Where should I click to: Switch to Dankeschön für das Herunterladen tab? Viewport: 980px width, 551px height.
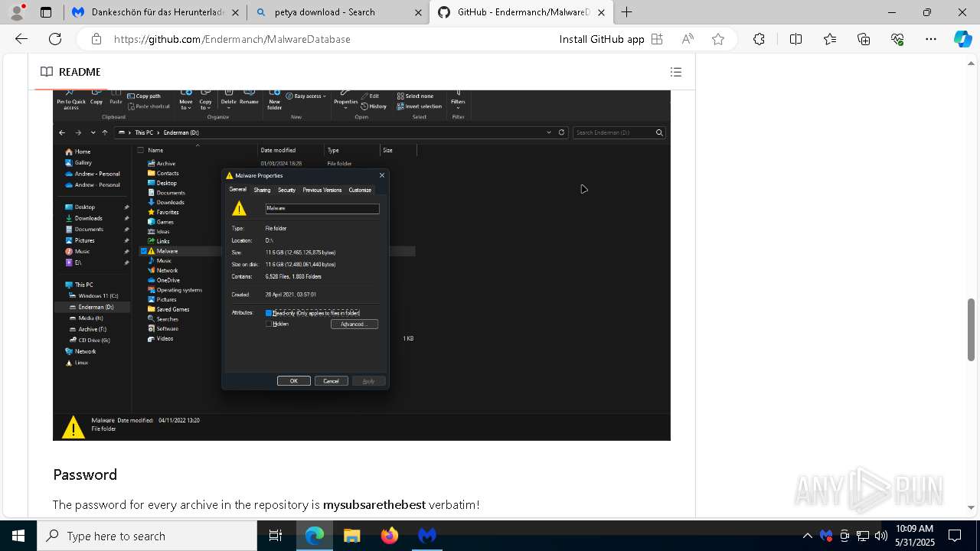click(156, 12)
